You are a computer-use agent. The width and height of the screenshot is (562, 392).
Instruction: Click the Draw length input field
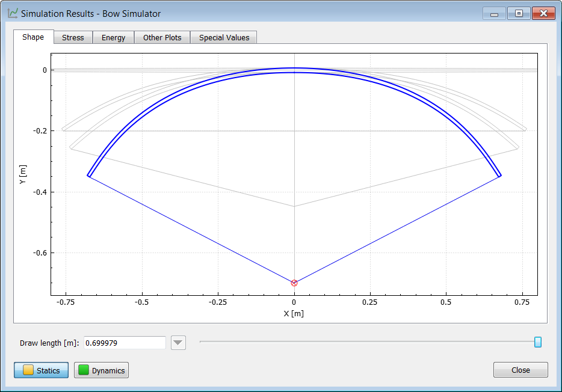click(x=125, y=343)
